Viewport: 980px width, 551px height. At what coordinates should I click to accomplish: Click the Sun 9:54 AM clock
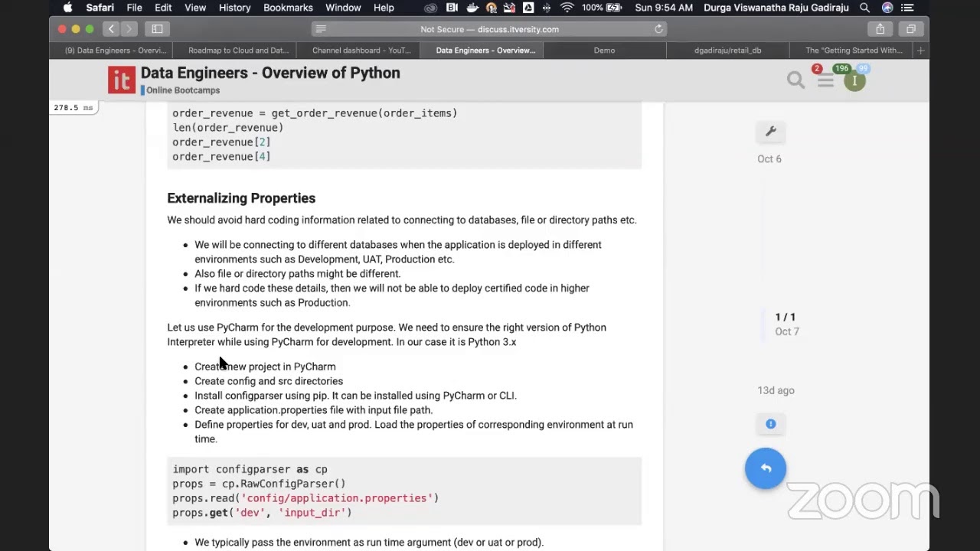[664, 8]
